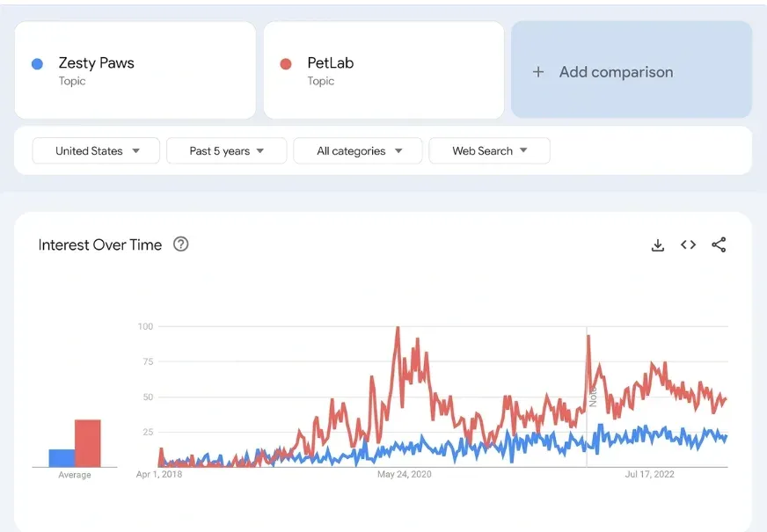Select the Zesty Paws term name
767x532 pixels.
(96, 63)
